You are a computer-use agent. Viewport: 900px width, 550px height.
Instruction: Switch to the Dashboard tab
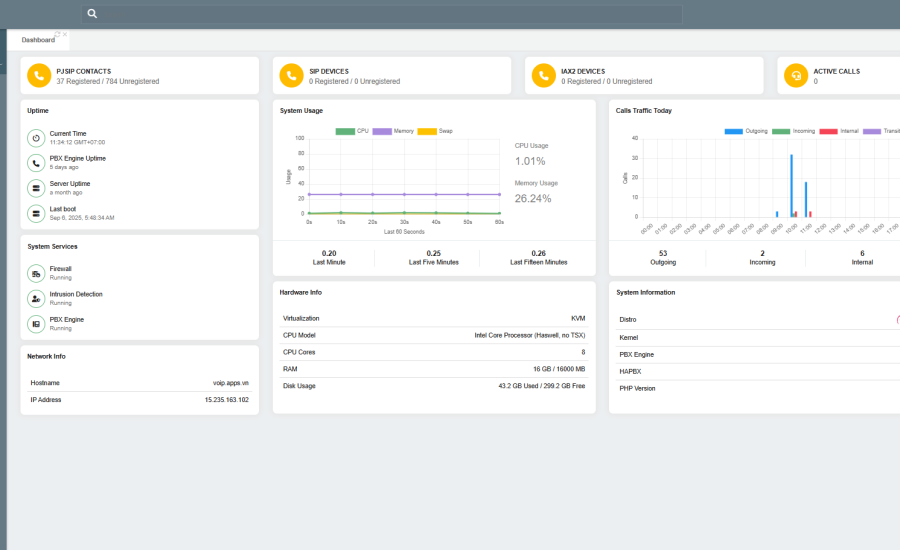[x=37, y=40]
